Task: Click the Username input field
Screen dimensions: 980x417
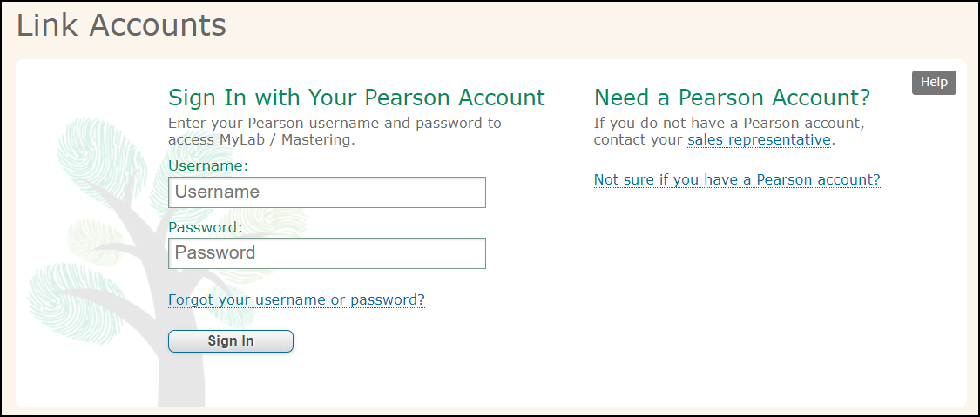Action: tap(327, 192)
